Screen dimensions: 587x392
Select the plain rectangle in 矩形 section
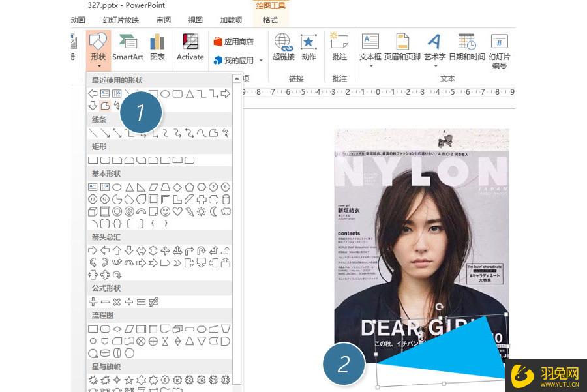[93, 160]
